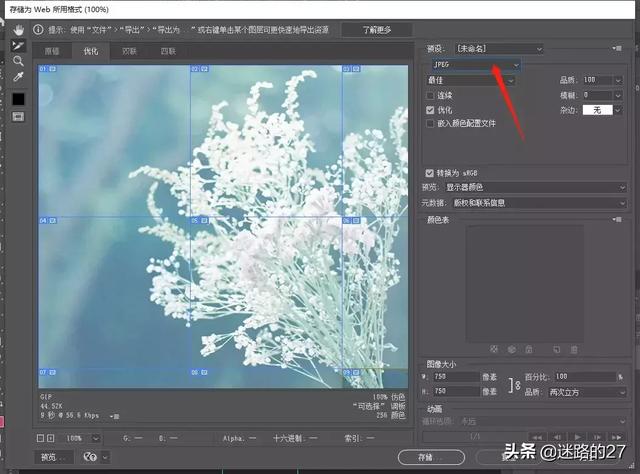Screen dimensions: 640x474
Task: Click the black eyedropper color swatch
Action: point(17,99)
